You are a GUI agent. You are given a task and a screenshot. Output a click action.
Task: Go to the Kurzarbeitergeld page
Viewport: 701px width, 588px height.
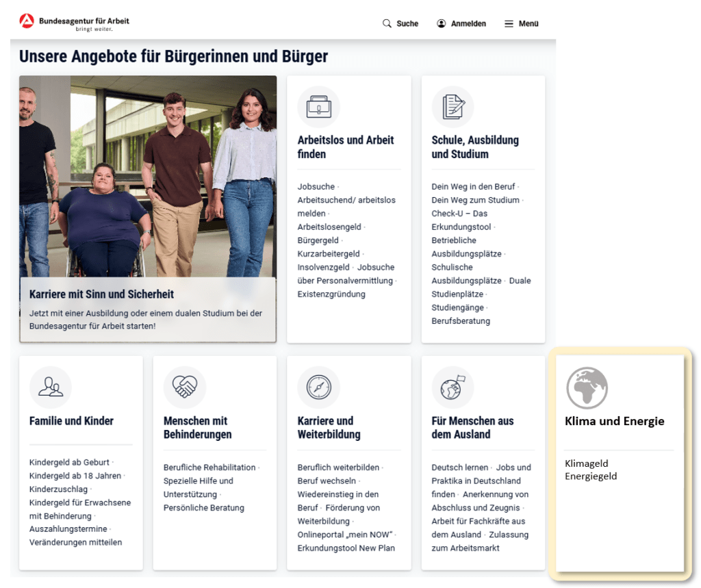click(328, 254)
